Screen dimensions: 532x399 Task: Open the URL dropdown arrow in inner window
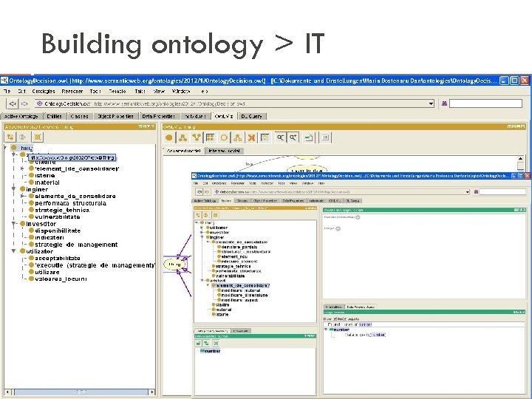coord(468,192)
